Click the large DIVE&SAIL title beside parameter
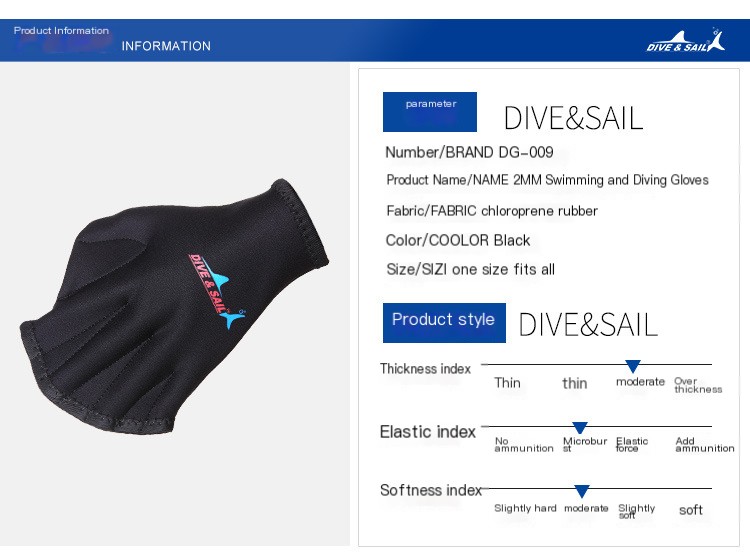The width and height of the screenshot is (750, 555). (x=574, y=118)
